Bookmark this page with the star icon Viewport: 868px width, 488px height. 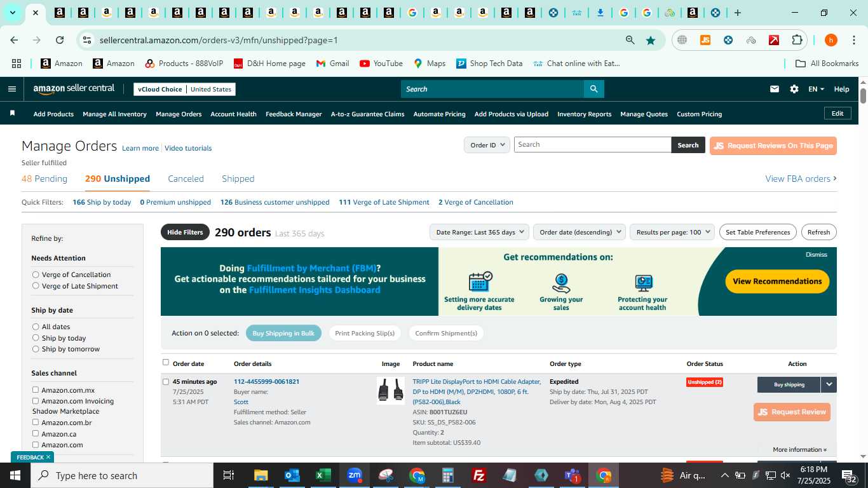coord(651,40)
